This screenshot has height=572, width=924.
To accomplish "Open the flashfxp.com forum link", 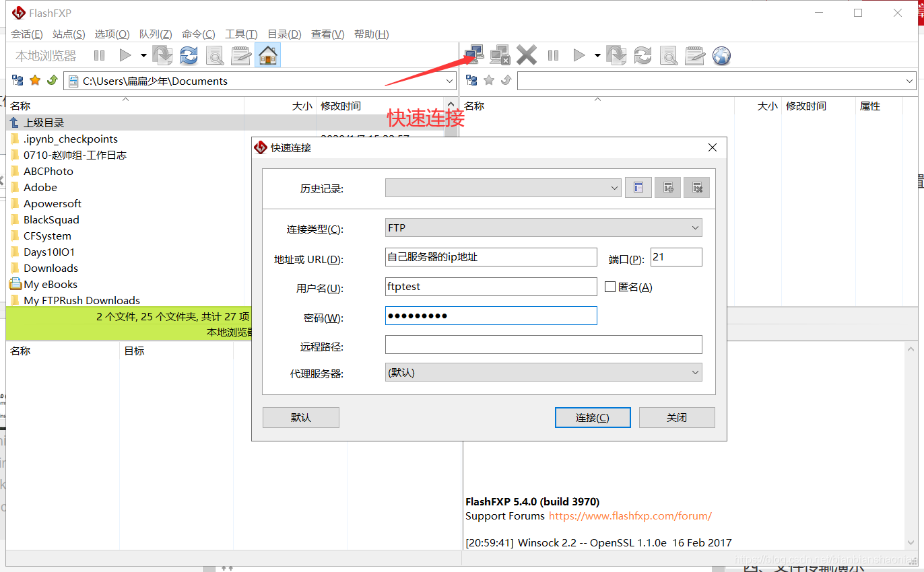I will (630, 516).
